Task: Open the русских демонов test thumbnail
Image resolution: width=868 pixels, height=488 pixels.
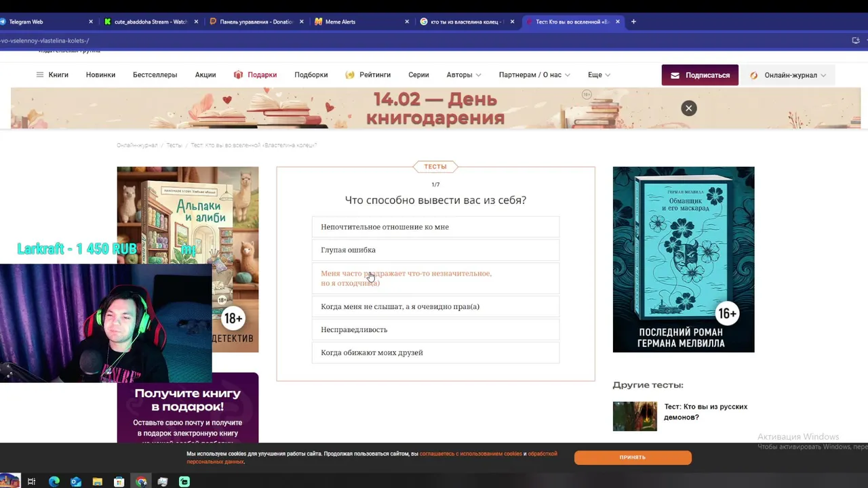Action: (635, 416)
